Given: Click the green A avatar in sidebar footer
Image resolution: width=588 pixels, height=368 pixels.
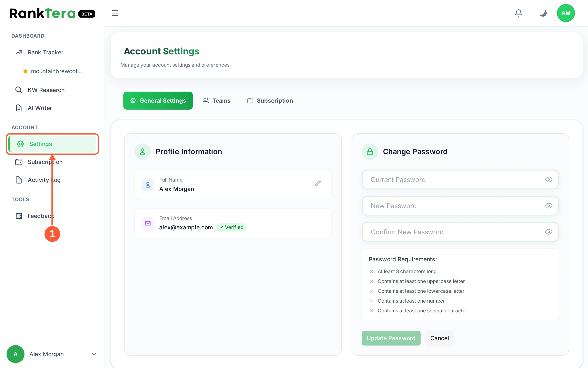Looking at the screenshot, I should pos(15,354).
